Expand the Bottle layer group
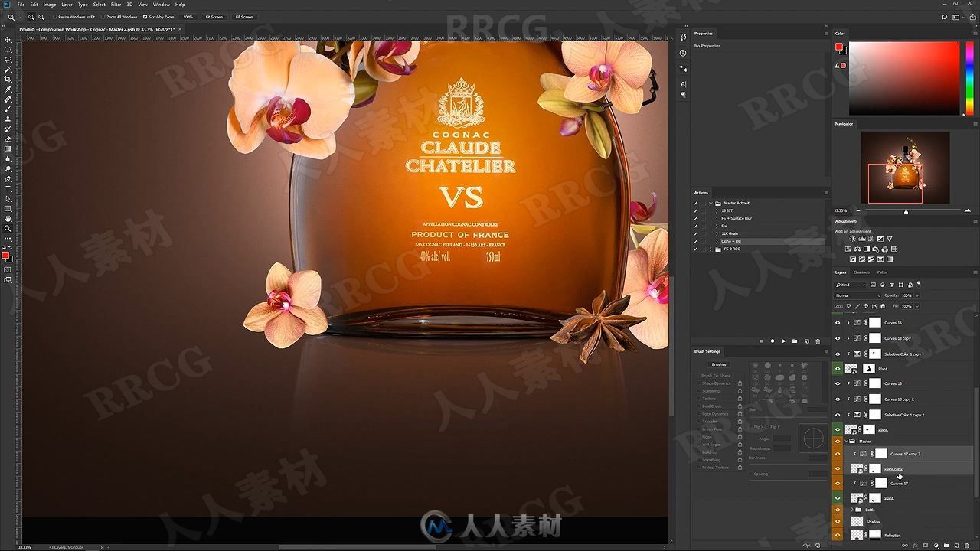 [x=851, y=509]
